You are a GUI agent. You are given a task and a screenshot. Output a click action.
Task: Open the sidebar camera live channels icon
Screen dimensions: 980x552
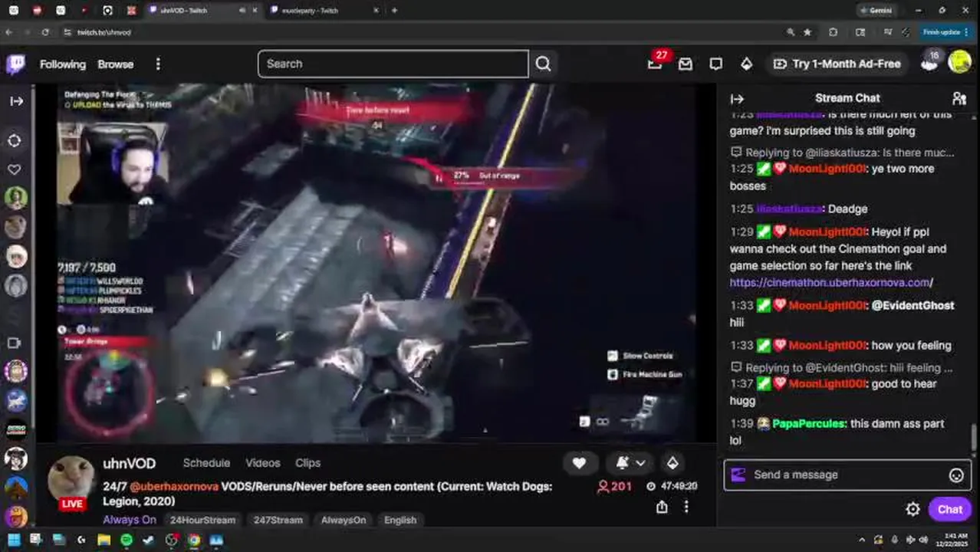coord(15,343)
